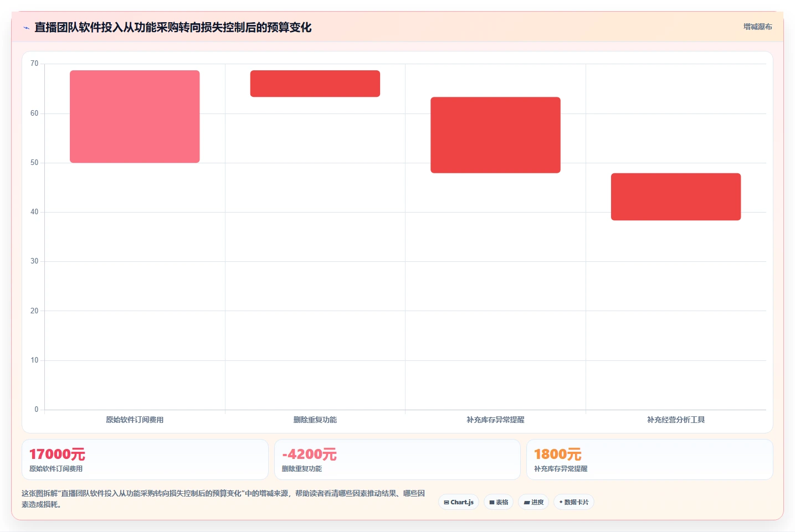Click card caption 原始软件订阅费用 under 17000元
The image size is (795, 532).
(56, 469)
